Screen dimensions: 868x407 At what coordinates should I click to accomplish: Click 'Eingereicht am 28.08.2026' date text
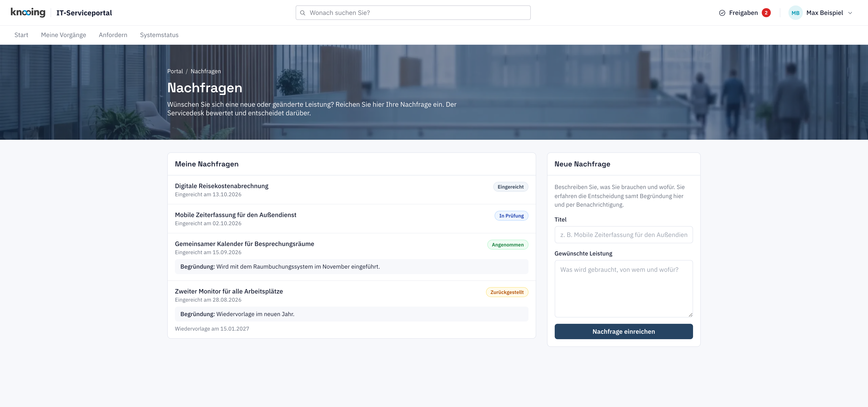(x=208, y=300)
